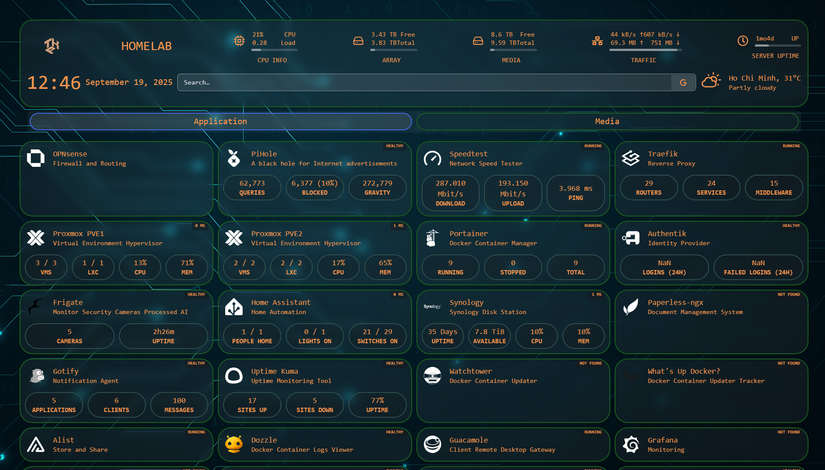The height and width of the screenshot is (470, 825).
Task: Click PiHole 272,779 Gravity stat
Action: pyautogui.click(x=377, y=187)
